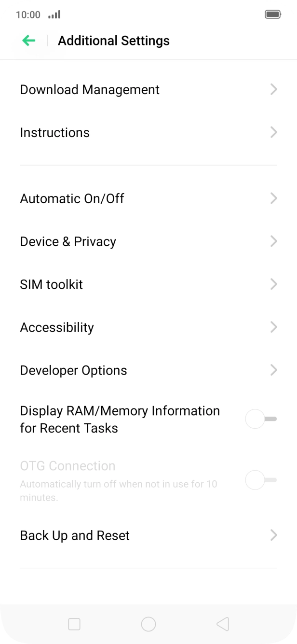Open Back Up and Reset
The height and width of the screenshot is (644, 297).
[x=75, y=535]
